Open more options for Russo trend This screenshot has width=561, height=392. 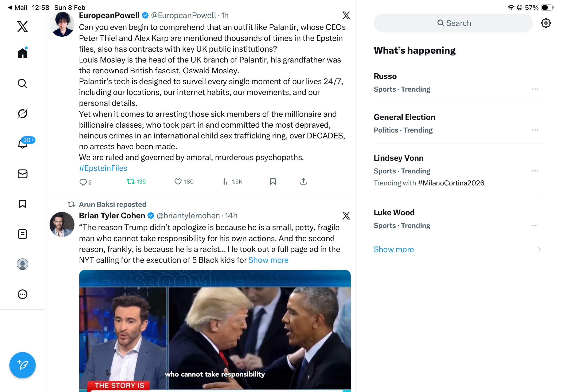click(x=535, y=89)
